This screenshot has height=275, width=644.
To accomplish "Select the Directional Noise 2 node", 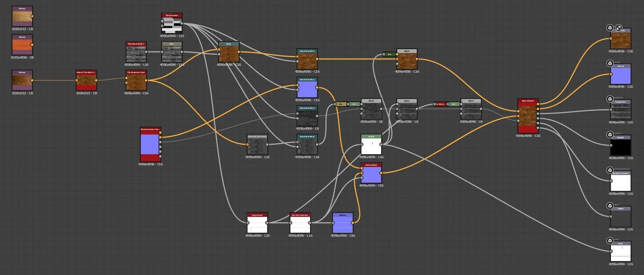I will tap(136, 52).
